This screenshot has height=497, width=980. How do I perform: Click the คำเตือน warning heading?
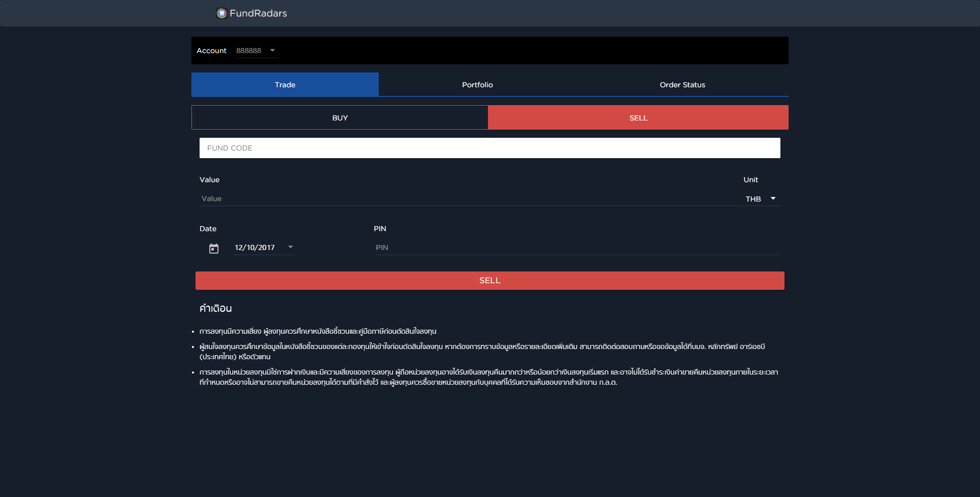tap(215, 308)
